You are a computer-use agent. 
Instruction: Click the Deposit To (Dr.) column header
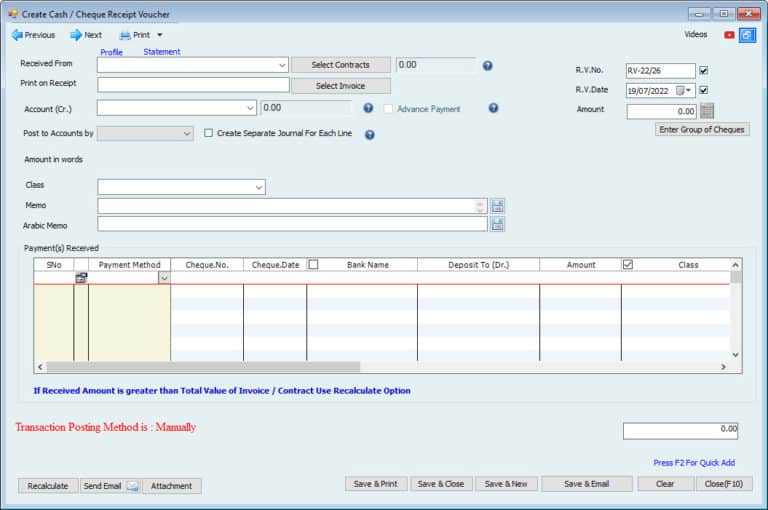tap(479, 265)
